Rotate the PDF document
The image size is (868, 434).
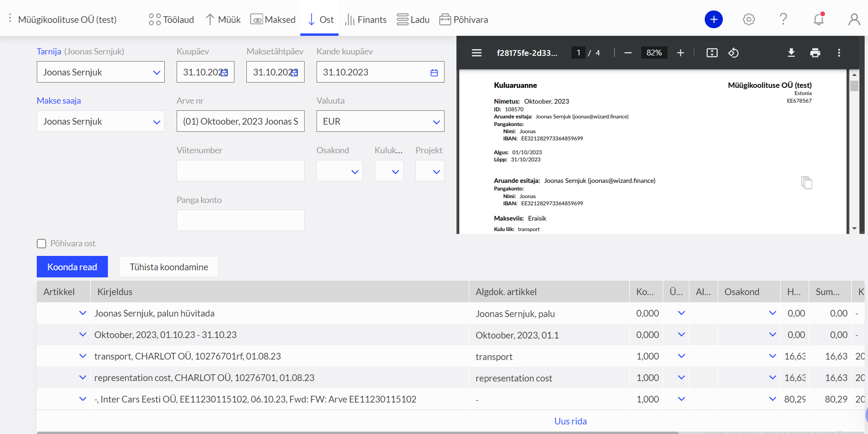point(733,53)
